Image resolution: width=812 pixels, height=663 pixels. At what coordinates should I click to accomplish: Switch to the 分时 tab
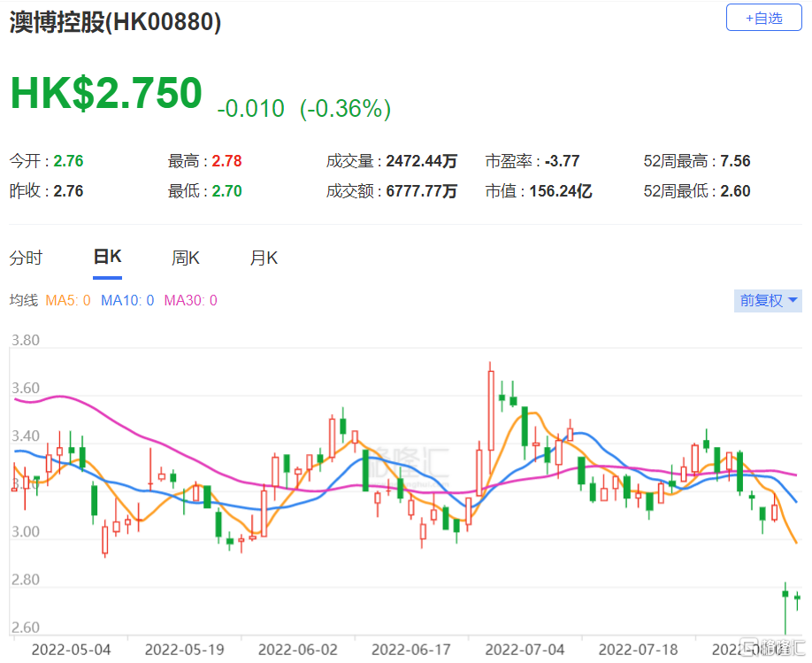26,258
